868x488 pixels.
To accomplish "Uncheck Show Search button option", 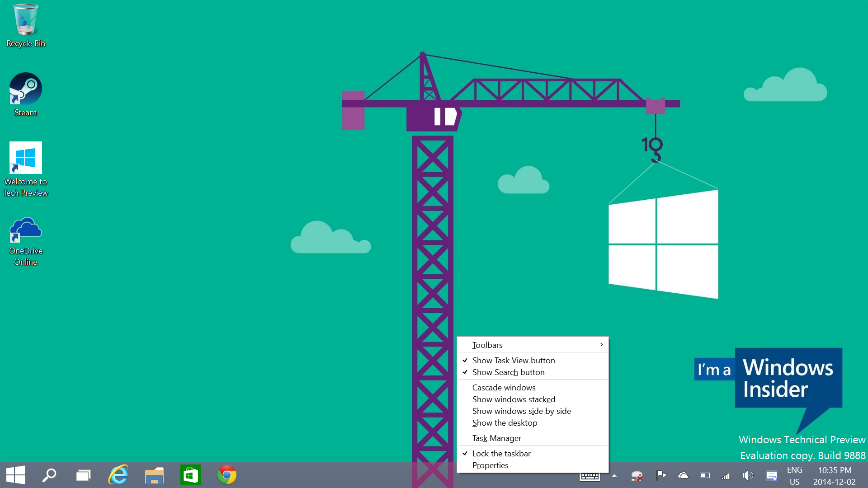I will point(508,372).
